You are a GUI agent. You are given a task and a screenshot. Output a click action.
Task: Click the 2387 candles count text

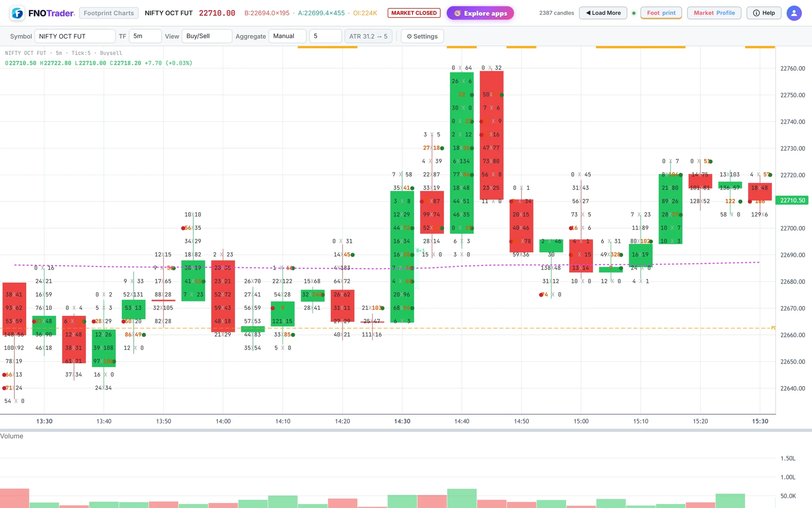pos(557,13)
